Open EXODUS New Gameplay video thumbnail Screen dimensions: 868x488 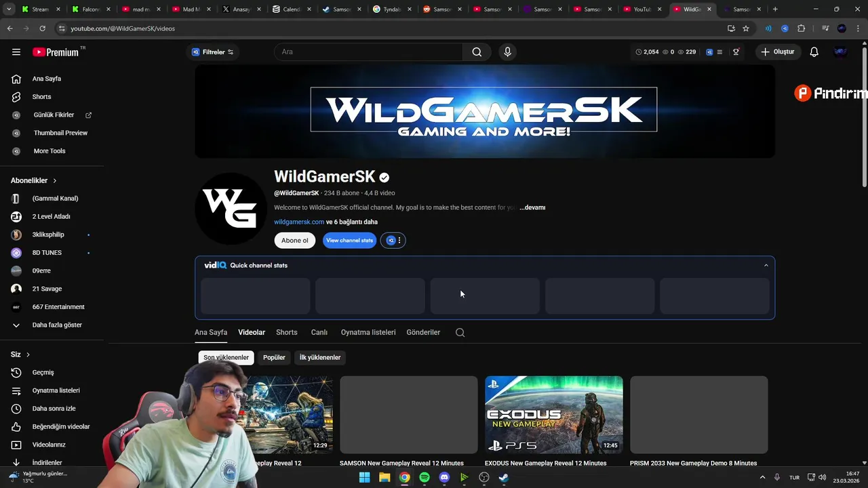click(x=553, y=414)
